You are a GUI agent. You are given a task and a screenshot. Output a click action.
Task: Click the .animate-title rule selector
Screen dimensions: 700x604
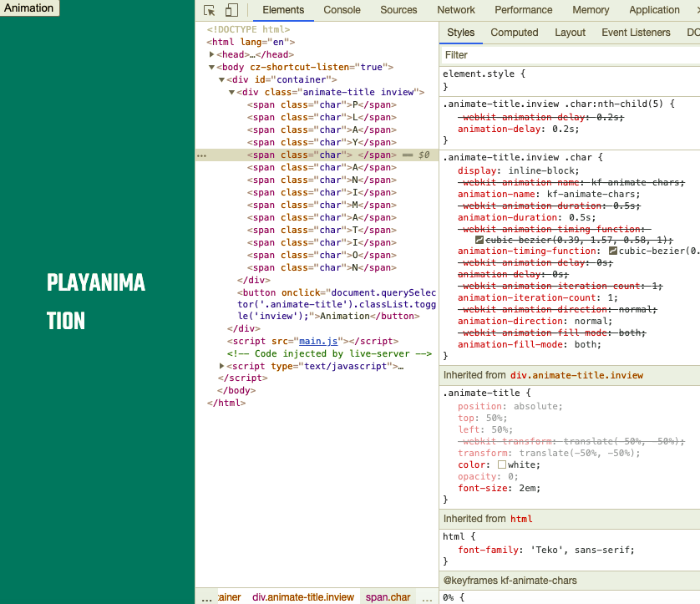coord(481,393)
